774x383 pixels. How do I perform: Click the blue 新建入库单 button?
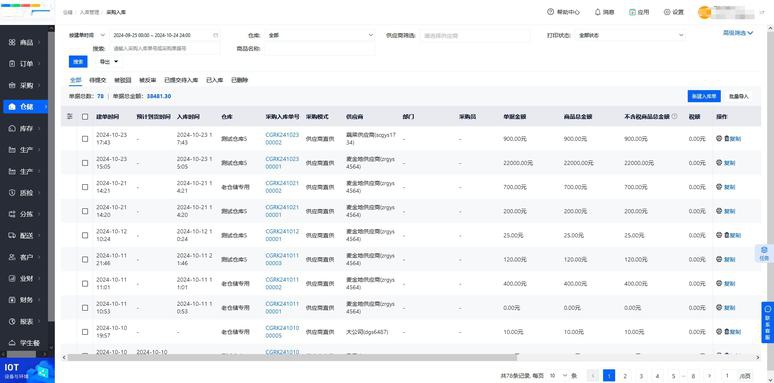(x=704, y=96)
